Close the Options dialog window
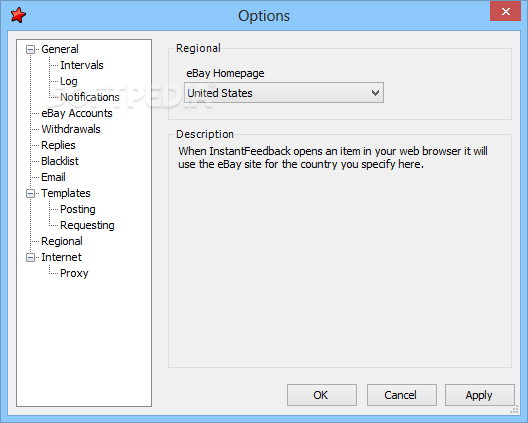528x423 pixels. [x=505, y=11]
